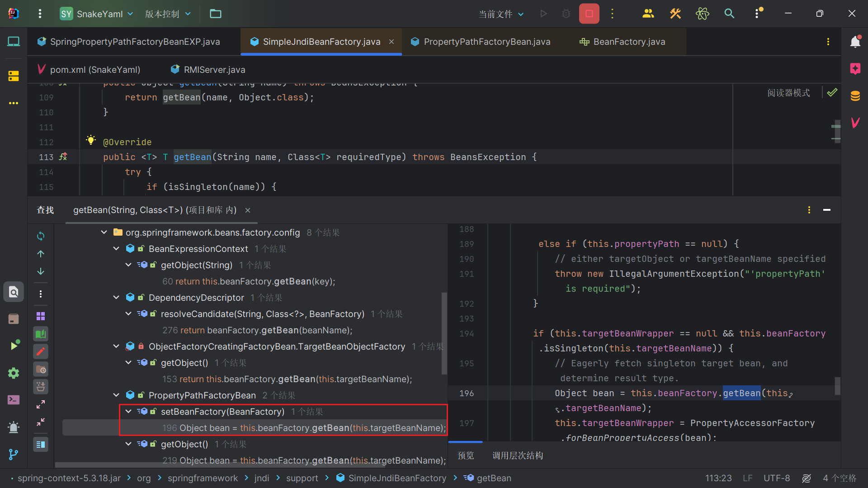
Task: Enable 阅读器模式 reader mode
Action: (788, 93)
